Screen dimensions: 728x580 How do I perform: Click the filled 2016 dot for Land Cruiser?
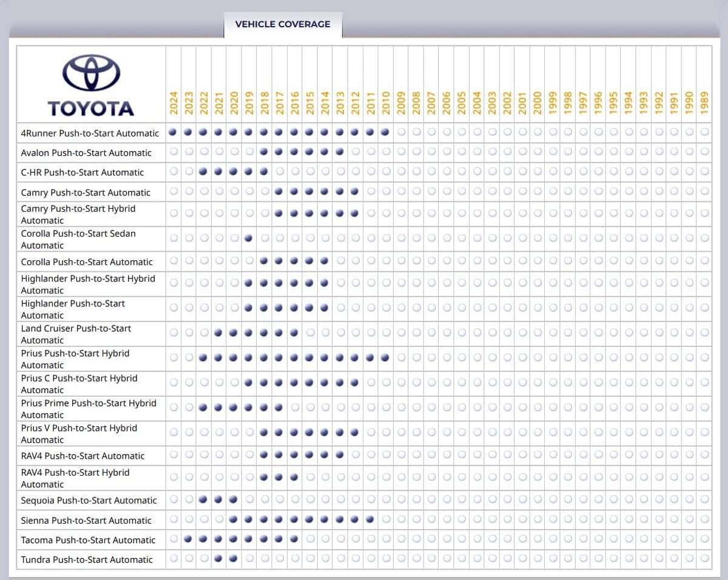[x=294, y=332]
